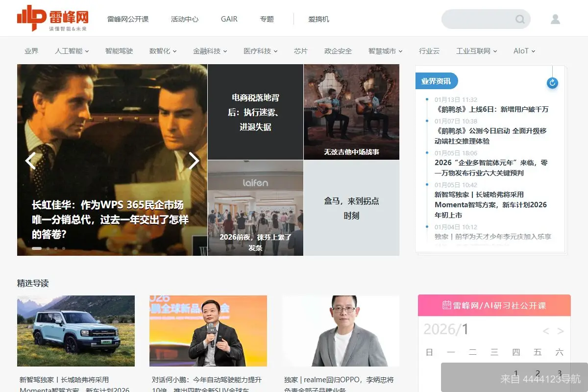Switch to the 业界 category tab
The image size is (588, 392).
31,50
